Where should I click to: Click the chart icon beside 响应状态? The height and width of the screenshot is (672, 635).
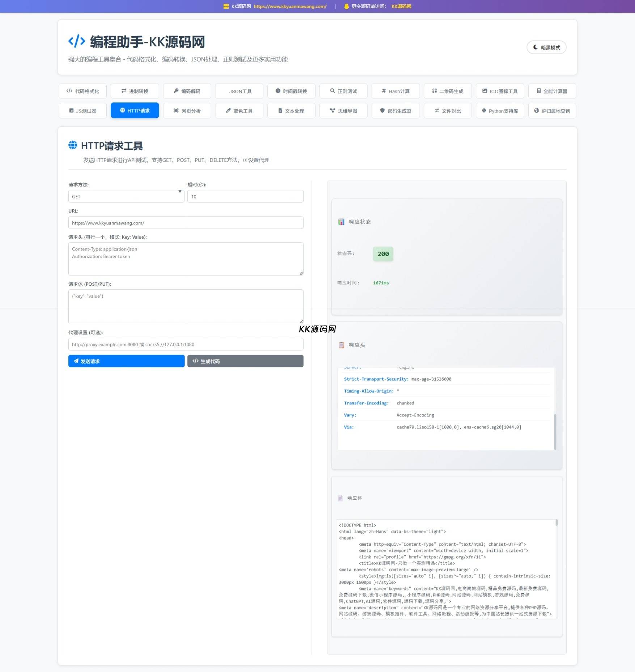coord(341,222)
